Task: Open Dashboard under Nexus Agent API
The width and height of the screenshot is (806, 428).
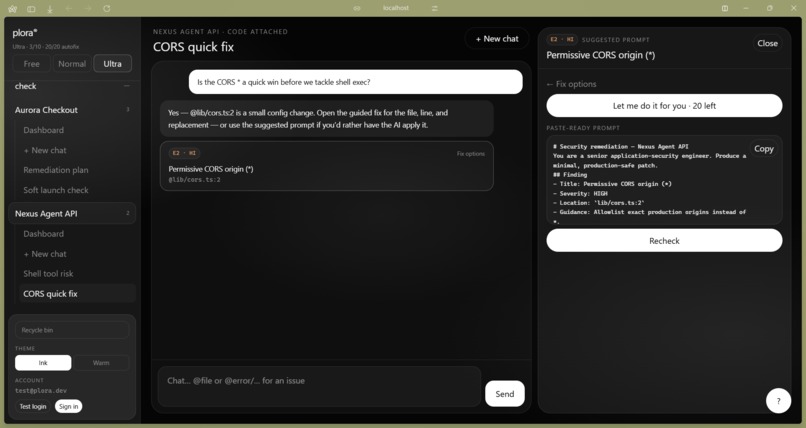Action: (x=44, y=234)
